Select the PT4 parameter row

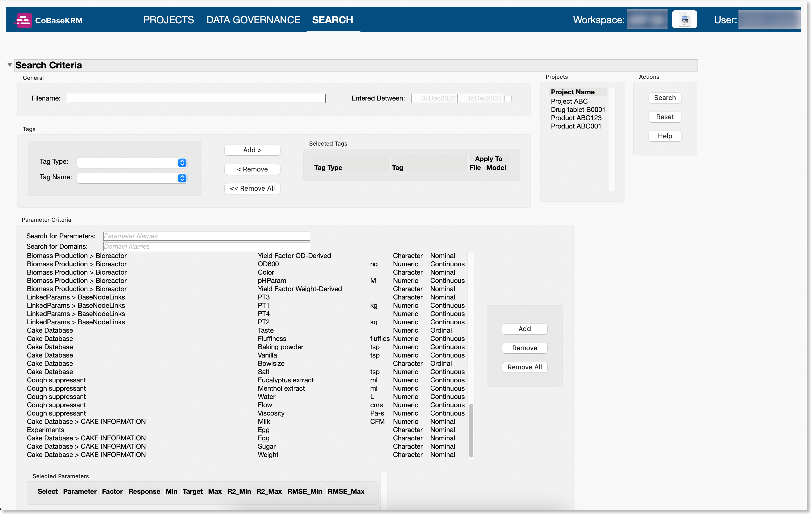tap(246, 313)
